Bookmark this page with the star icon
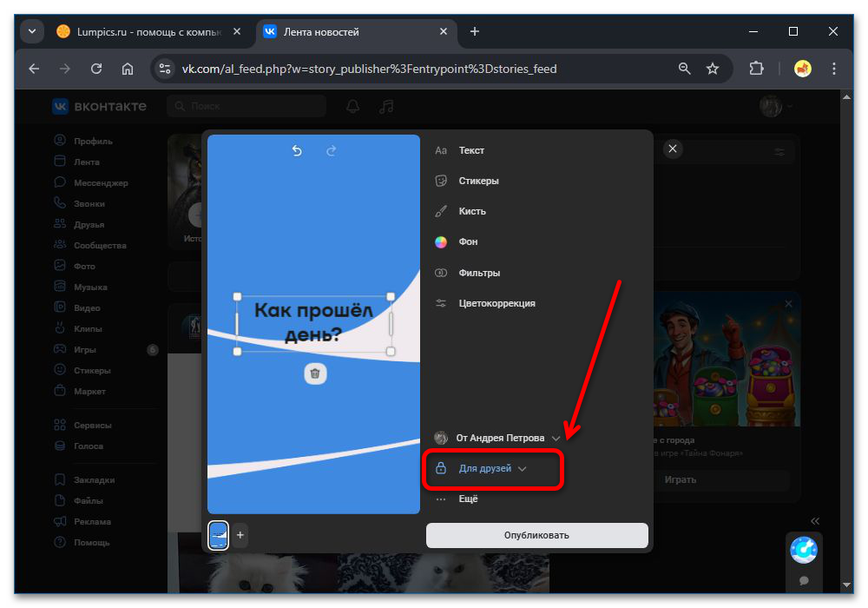868x608 pixels. coord(713,69)
